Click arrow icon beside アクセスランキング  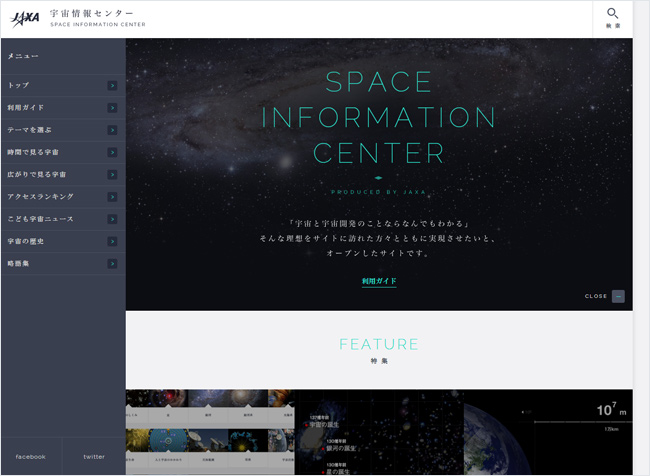pyautogui.click(x=112, y=197)
